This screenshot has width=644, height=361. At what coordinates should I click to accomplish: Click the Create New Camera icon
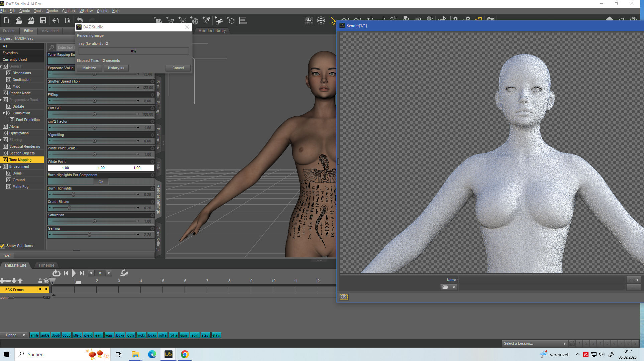tap(157, 21)
